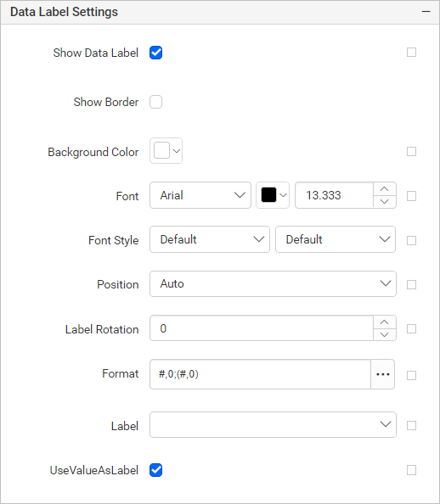Increase the font size with up arrow
Image resolution: width=440 pixels, height=504 pixels.
coord(384,189)
